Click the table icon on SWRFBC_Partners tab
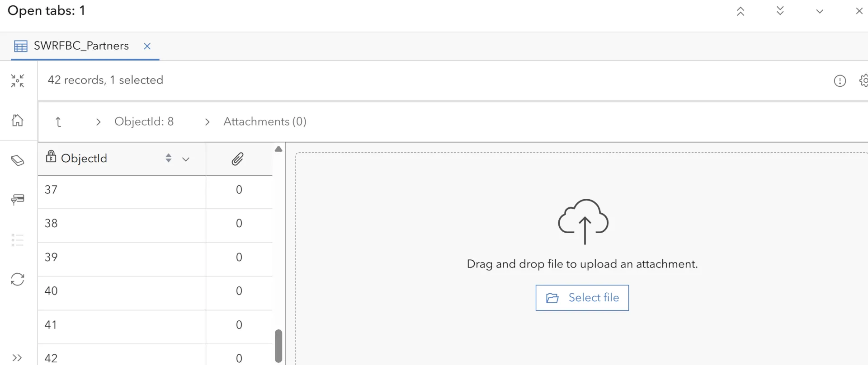The height and width of the screenshot is (365, 868). click(x=21, y=46)
